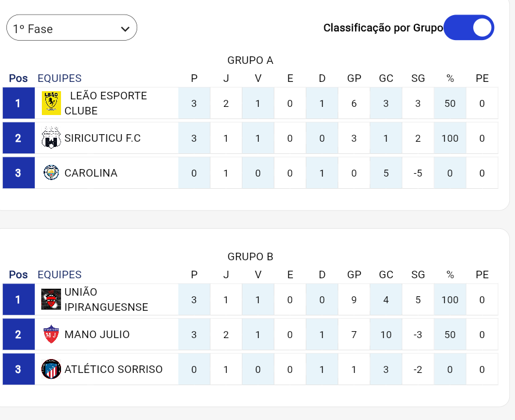Screen dimensions: 515x420
Task: Click the EQUIPES header in Grupo B
Action: coord(59,275)
